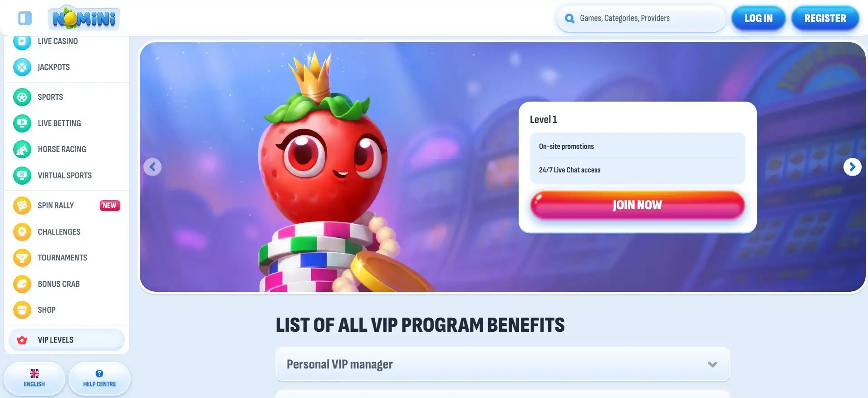Show the next VIP level slide
The width and height of the screenshot is (868, 398).
pos(852,167)
